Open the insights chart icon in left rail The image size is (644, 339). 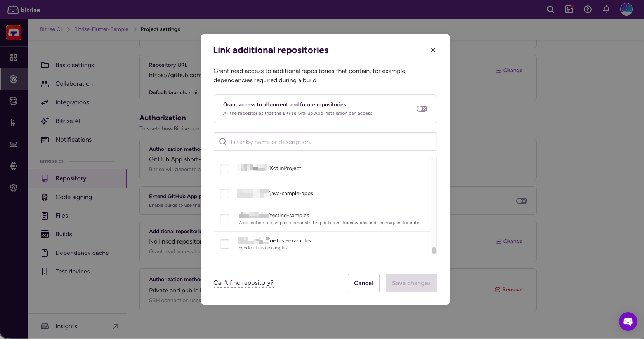coord(14,144)
